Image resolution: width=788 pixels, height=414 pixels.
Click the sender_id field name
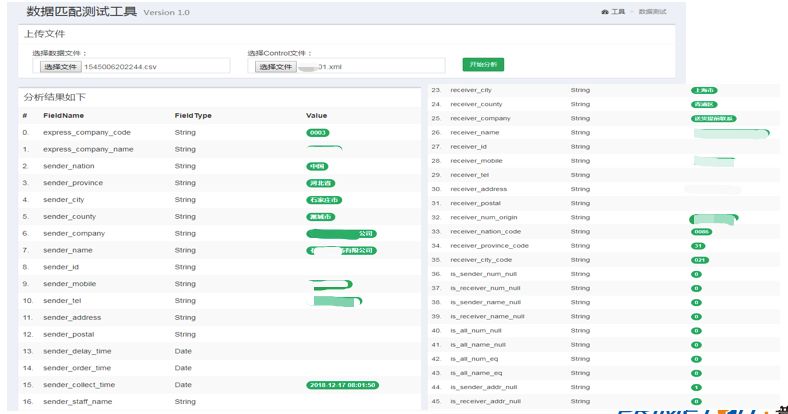click(x=61, y=267)
